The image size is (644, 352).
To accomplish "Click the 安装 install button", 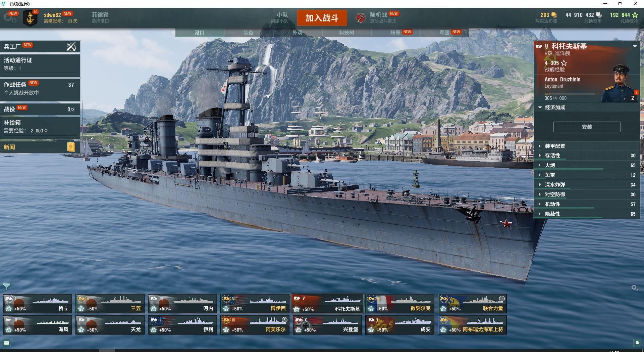I will [587, 127].
